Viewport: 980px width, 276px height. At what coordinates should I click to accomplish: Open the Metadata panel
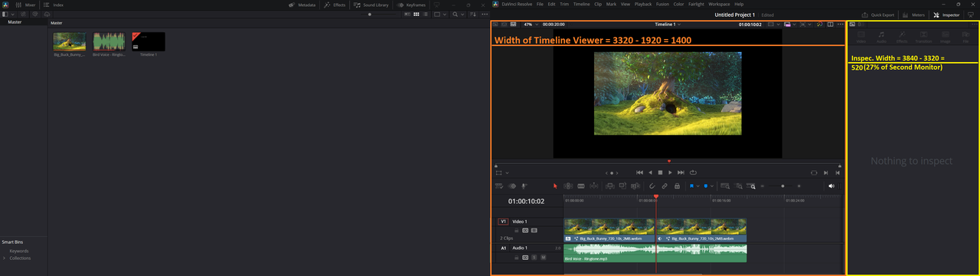click(302, 5)
